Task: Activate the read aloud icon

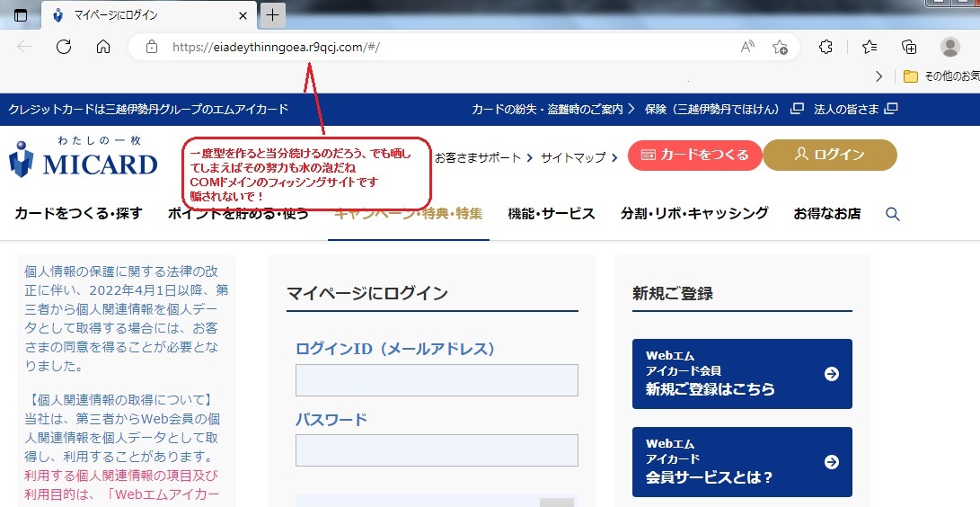Action: pyautogui.click(x=746, y=47)
